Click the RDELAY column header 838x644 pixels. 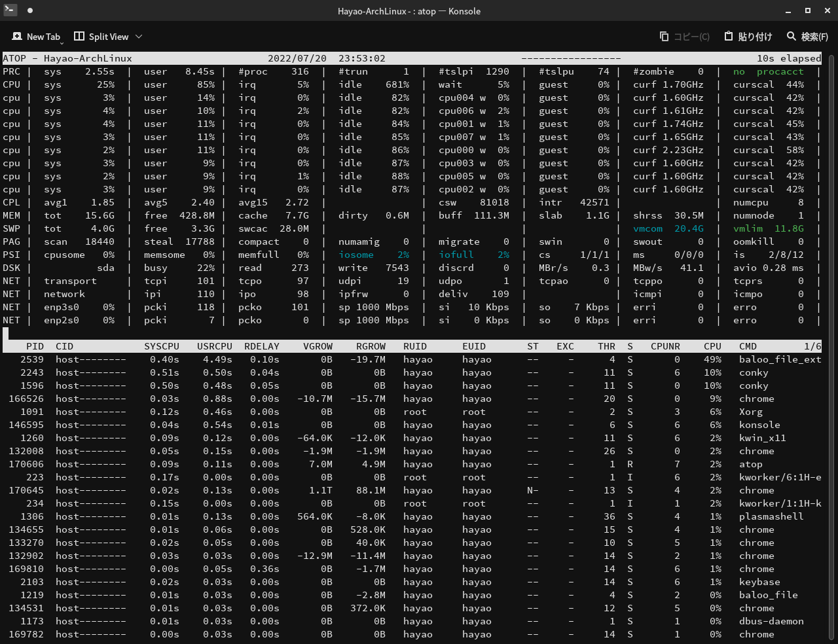pyautogui.click(x=262, y=346)
